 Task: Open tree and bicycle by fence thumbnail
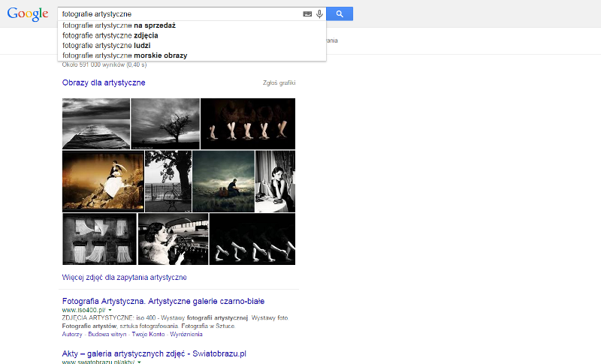[x=168, y=182]
